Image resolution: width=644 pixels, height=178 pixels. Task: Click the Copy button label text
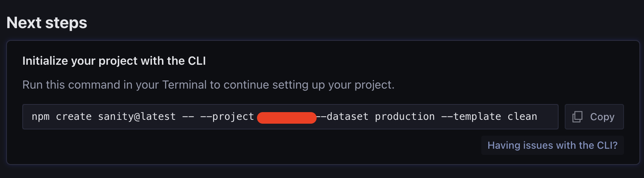click(602, 117)
